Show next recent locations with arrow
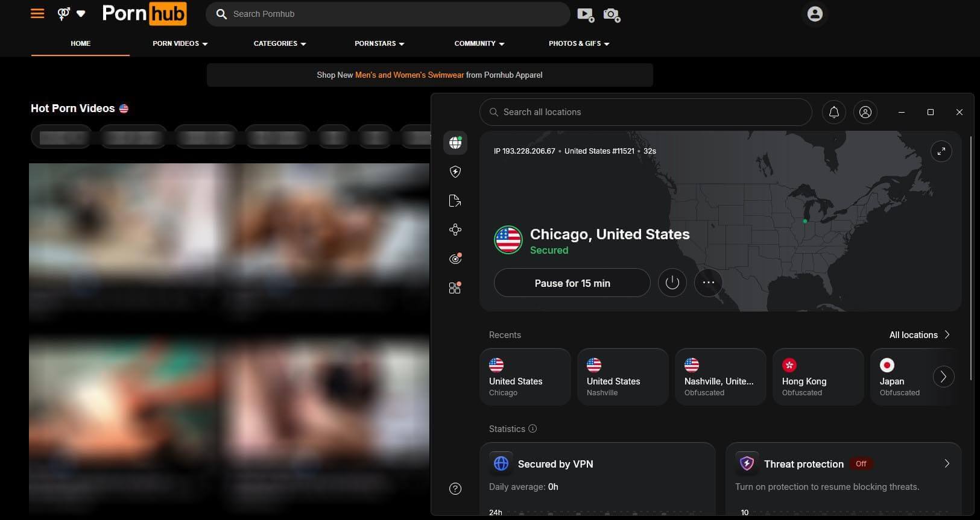Viewport: 980px width, 520px height. (x=944, y=377)
